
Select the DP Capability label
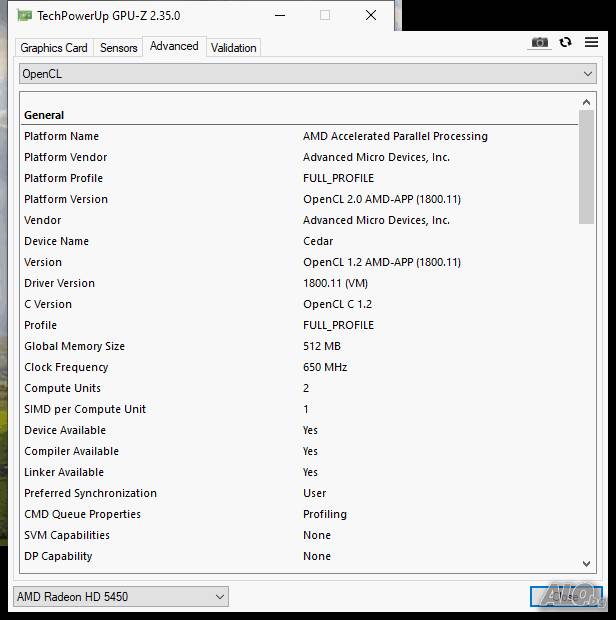[58, 556]
